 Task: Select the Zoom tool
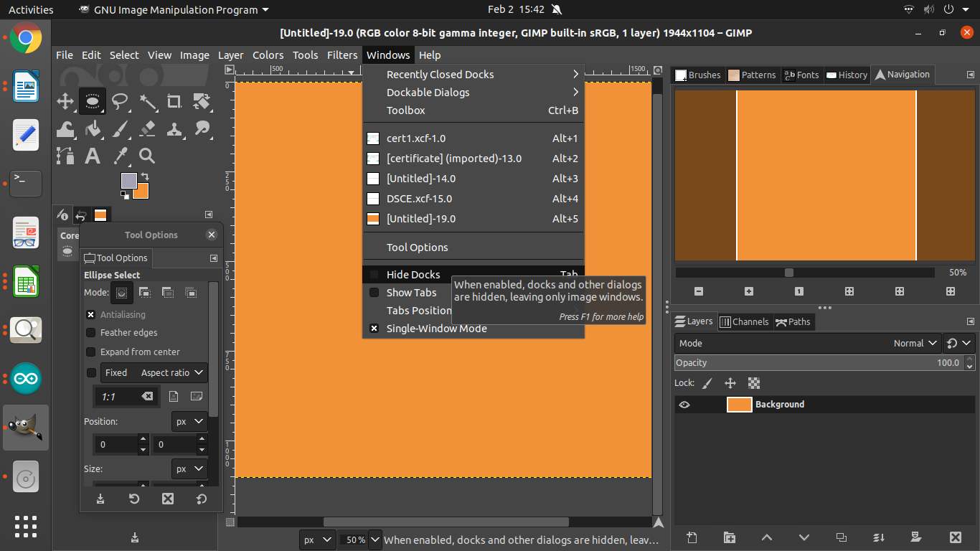146,156
